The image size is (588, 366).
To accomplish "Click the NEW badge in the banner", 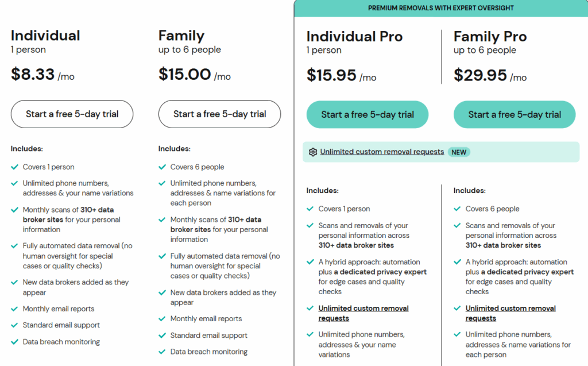I will [x=459, y=152].
